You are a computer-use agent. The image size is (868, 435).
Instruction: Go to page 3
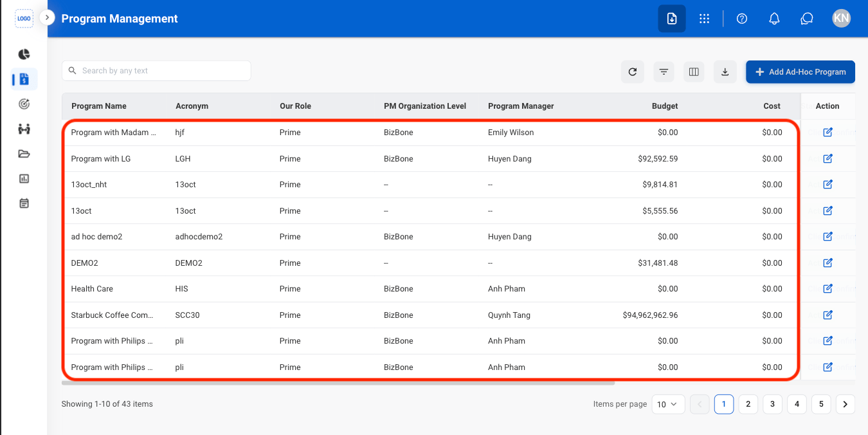coord(772,404)
